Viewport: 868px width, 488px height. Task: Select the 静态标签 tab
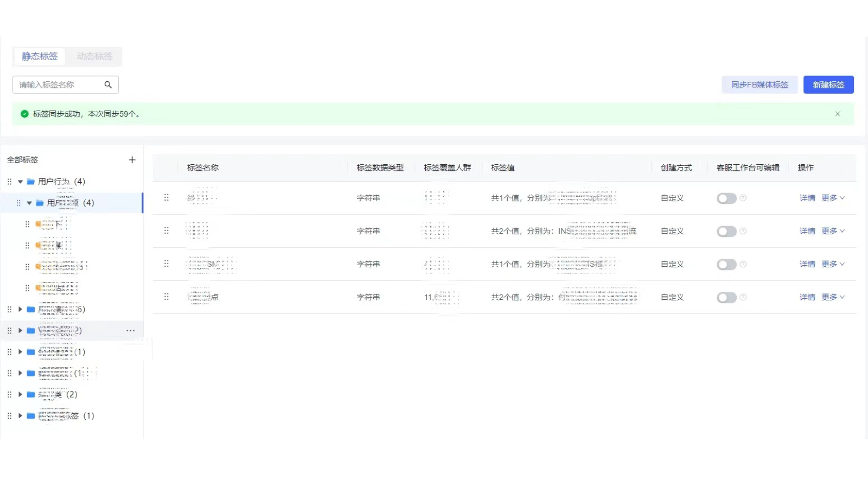click(39, 56)
